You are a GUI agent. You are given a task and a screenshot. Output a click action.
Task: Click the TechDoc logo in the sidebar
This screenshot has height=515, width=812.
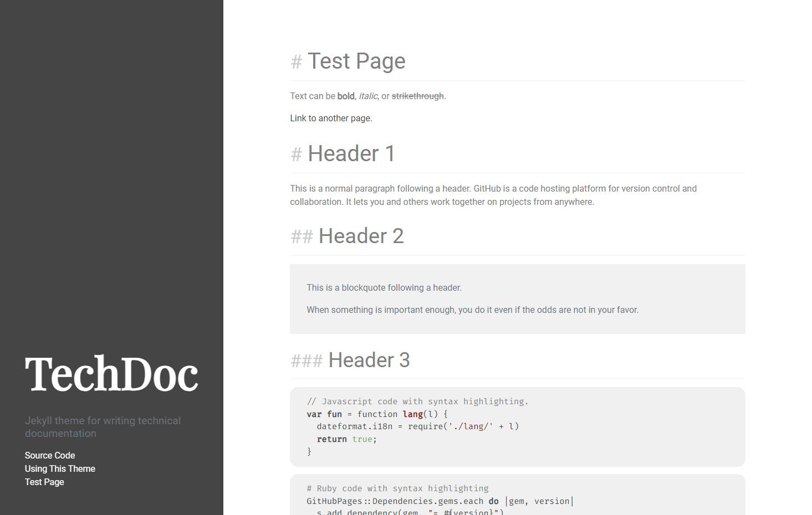[111, 374]
